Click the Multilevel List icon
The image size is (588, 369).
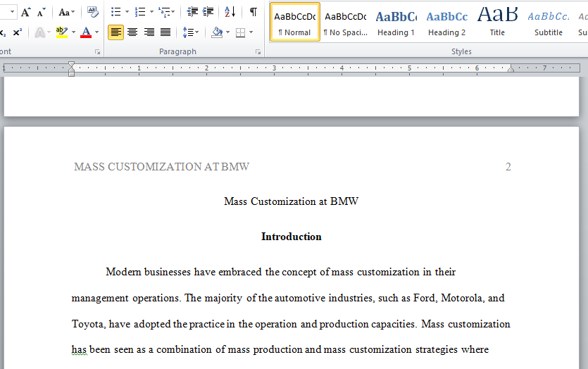[x=163, y=12]
